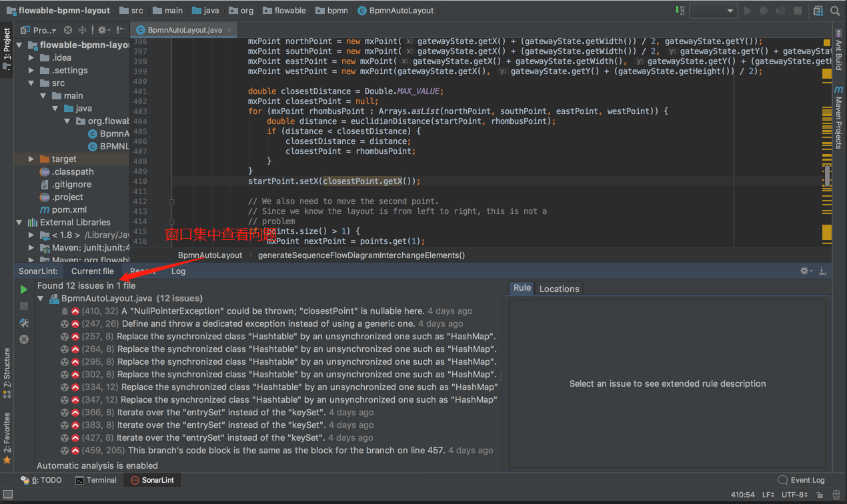The height and width of the screenshot is (504, 847).
Task: Open SonarLint configure tools icon
Action: pyautogui.click(x=24, y=323)
